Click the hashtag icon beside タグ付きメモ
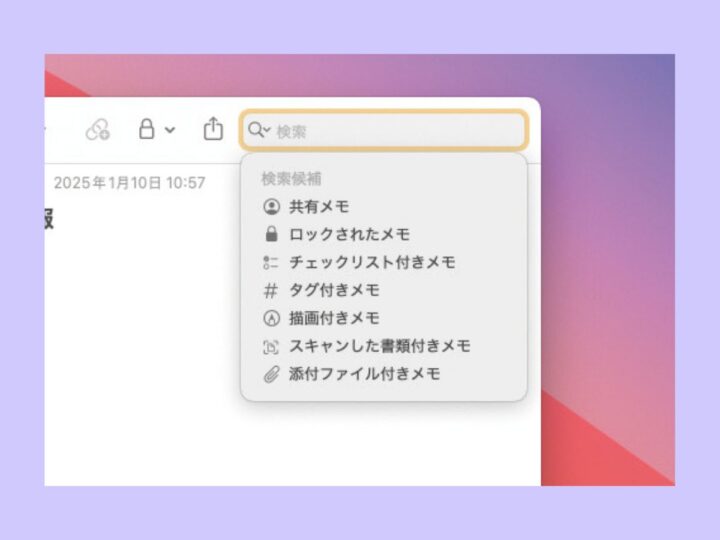720x540 pixels. point(271,291)
